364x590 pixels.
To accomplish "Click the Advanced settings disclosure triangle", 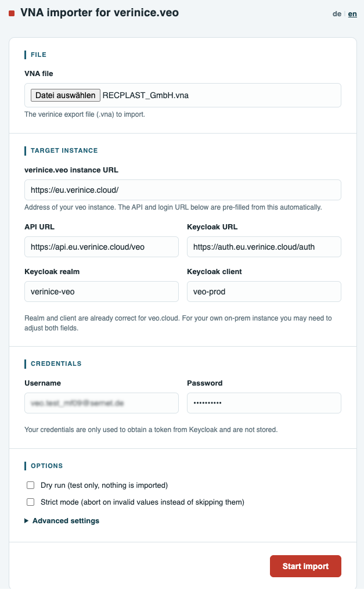I will click(x=26, y=521).
